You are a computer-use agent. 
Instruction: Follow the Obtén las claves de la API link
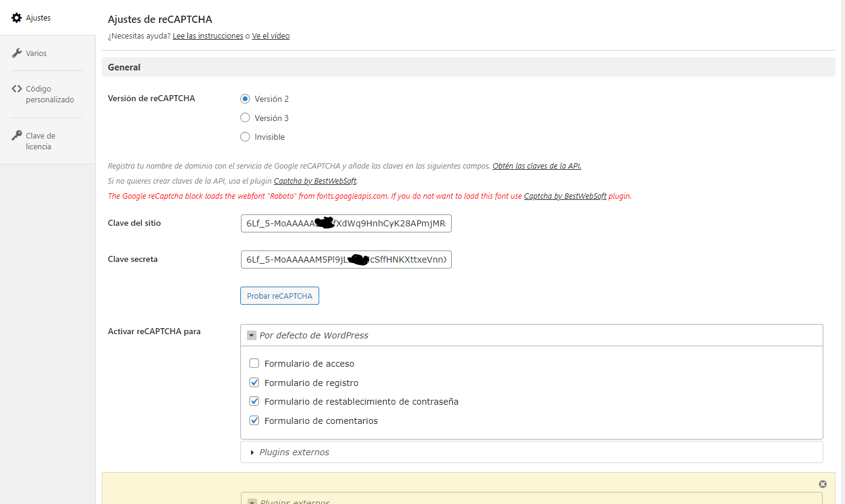[537, 166]
